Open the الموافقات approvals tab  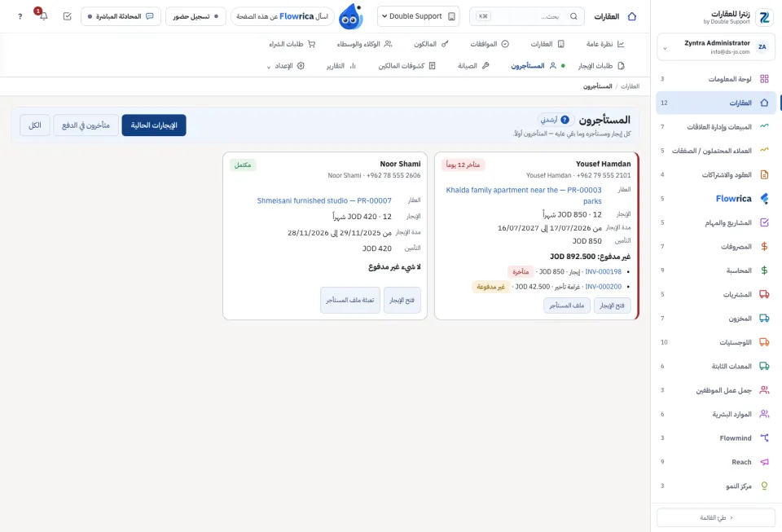tap(490, 44)
